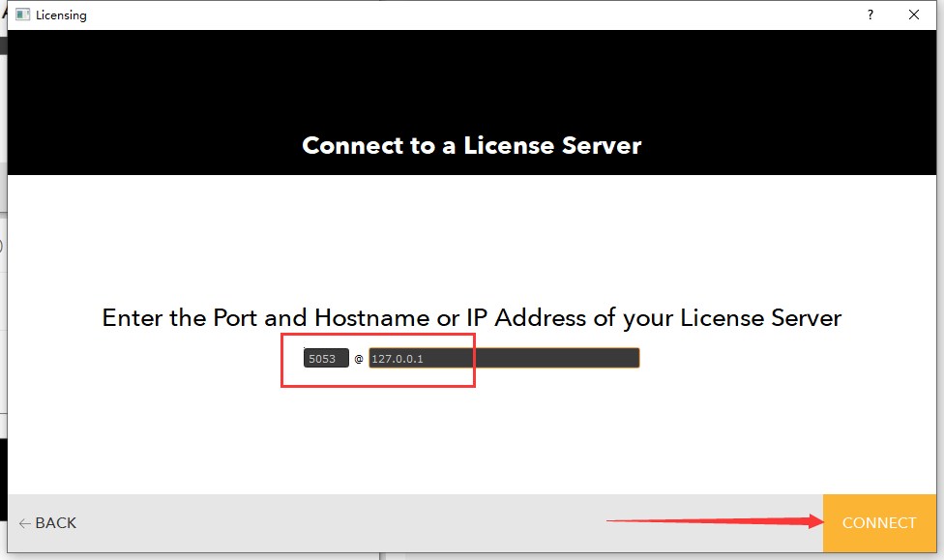Screen dimensions: 944x560
Task: Click the CONNECT button
Action: [x=879, y=522]
